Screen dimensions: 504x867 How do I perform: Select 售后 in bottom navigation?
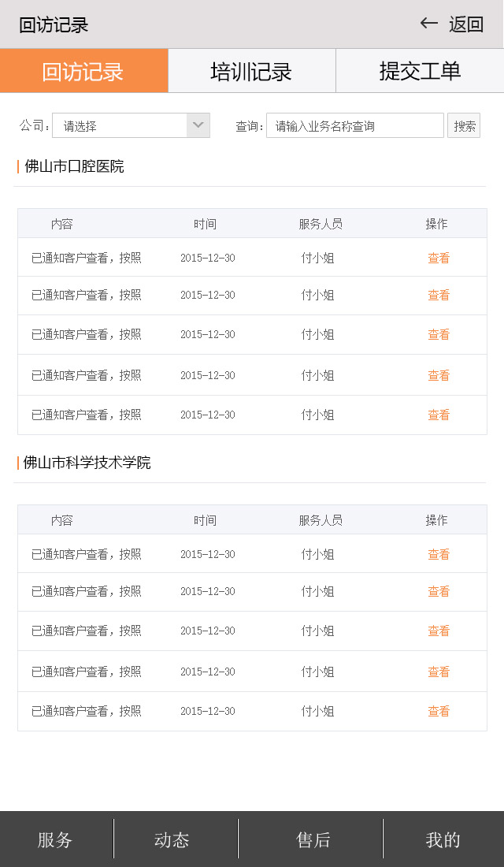313,839
